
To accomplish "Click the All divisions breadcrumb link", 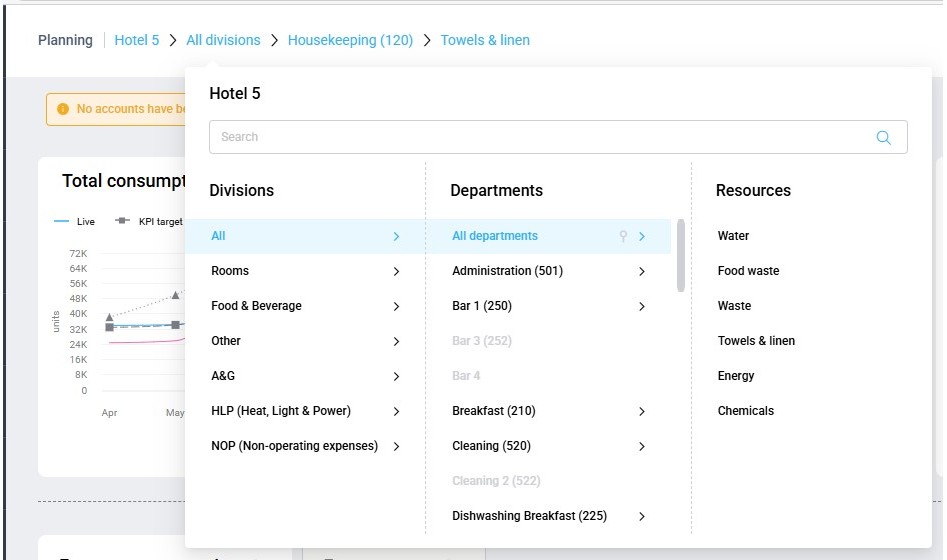I will pyautogui.click(x=223, y=40).
